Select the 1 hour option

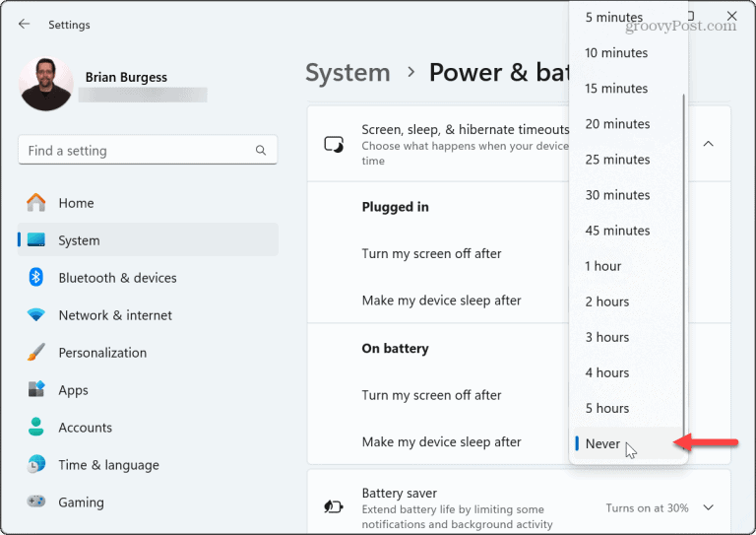pyautogui.click(x=628, y=266)
